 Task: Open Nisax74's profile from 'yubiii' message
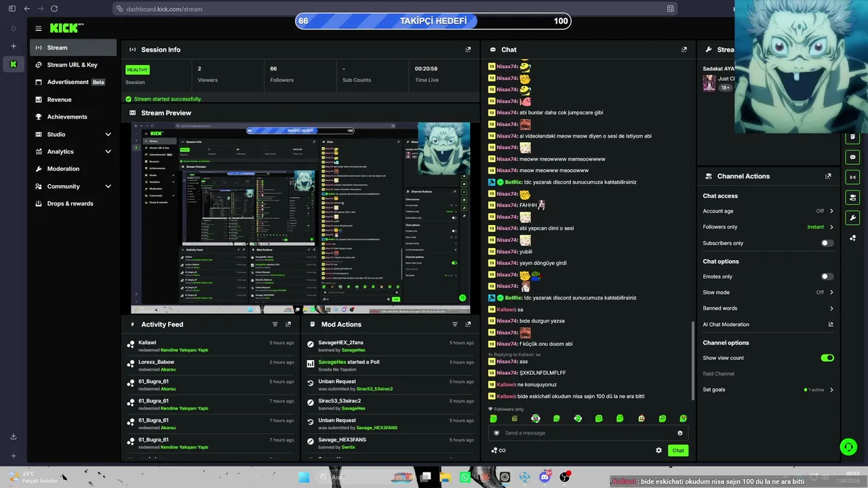pyautogui.click(x=507, y=251)
